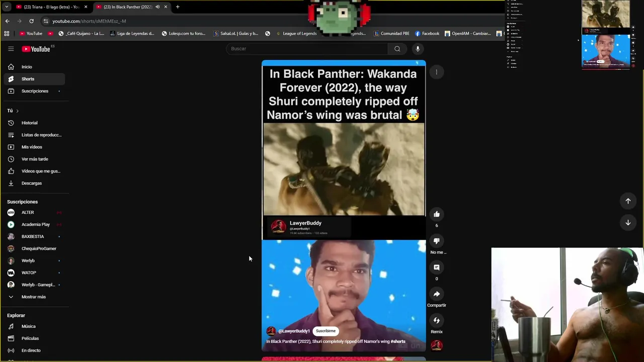The height and width of the screenshot is (362, 644).
Task: Open Descargas in the sidebar
Action: coord(34,183)
